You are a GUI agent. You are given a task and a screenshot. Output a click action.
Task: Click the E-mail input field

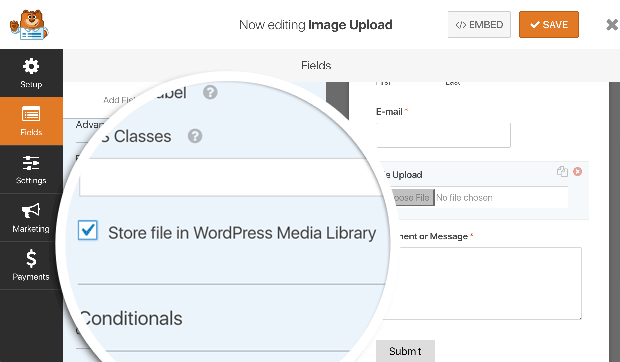(443, 135)
